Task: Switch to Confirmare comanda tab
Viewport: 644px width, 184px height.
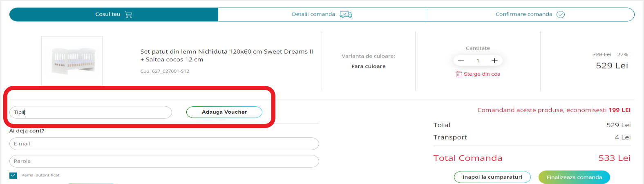Action: tap(524, 14)
